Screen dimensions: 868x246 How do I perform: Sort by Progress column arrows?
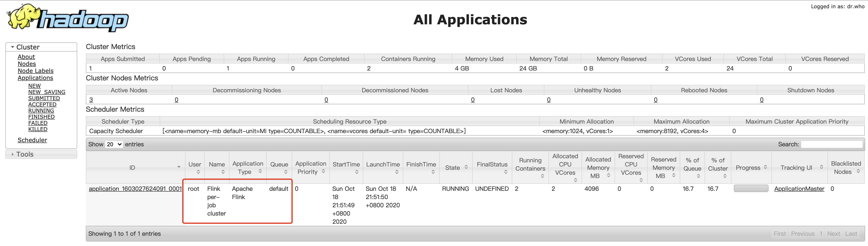pos(765,167)
